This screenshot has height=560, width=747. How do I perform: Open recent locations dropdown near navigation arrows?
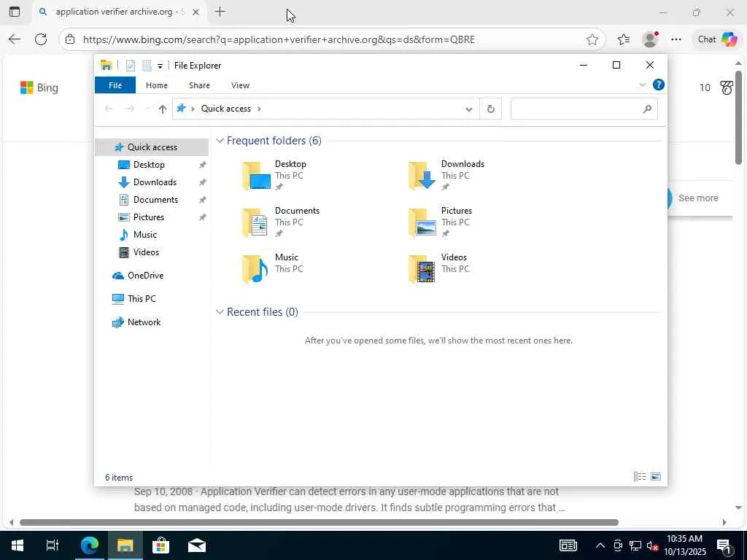(x=147, y=109)
